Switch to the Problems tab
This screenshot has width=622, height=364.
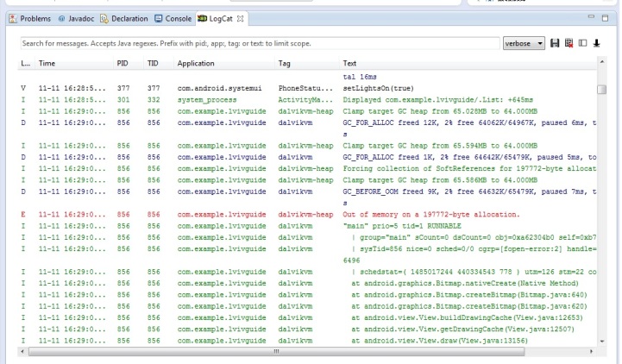click(x=30, y=19)
